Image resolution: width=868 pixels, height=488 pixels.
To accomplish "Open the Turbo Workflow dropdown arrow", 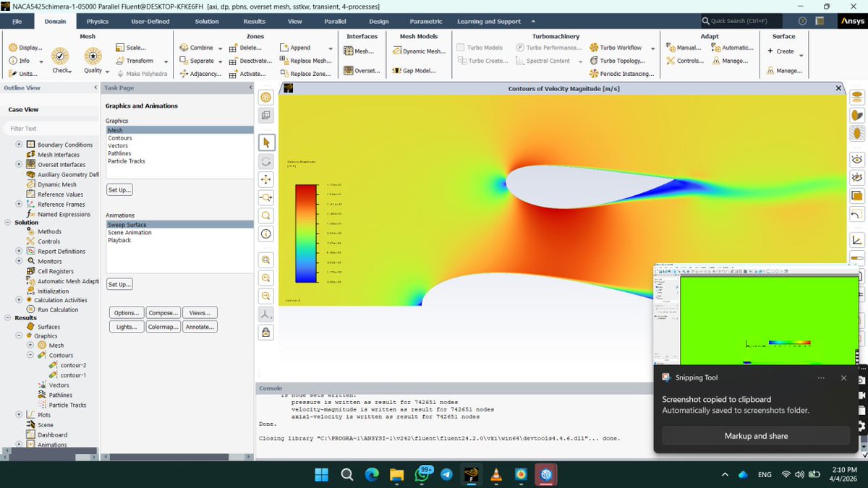I will click(x=652, y=48).
